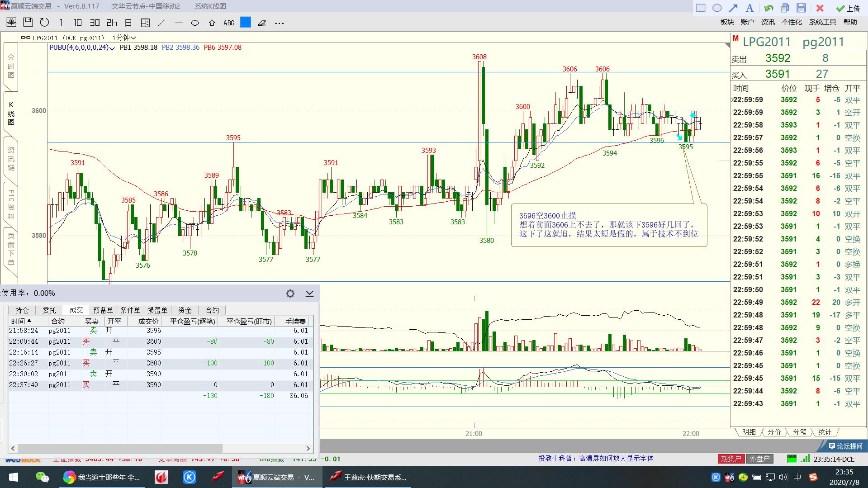The image size is (868, 488).
Task: Switch to the F10资料 side tab
Action: [11, 204]
